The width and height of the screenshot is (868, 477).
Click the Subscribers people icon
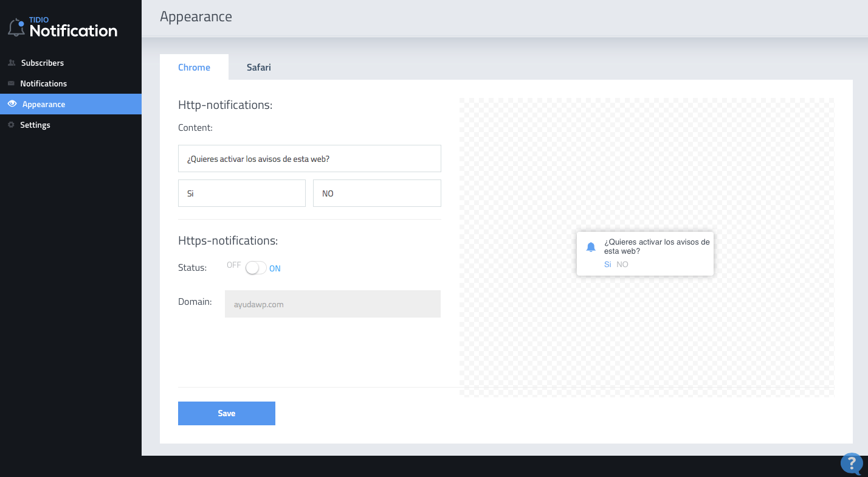12,63
